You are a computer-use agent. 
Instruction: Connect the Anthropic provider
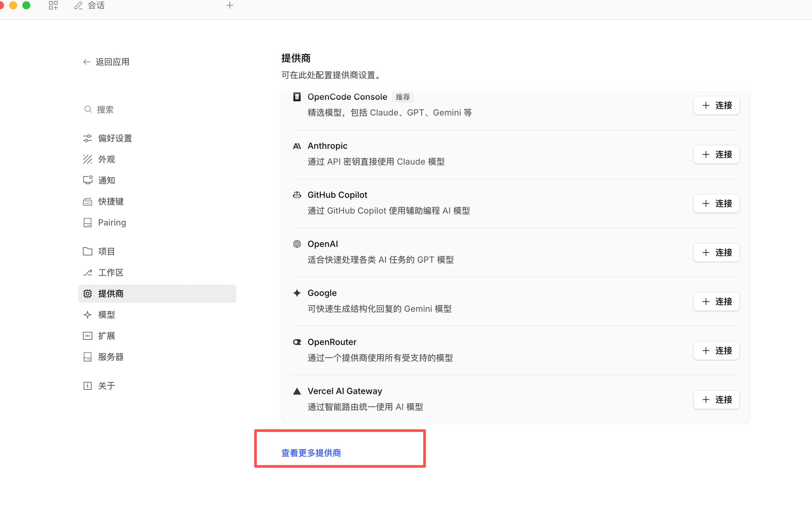[716, 154]
